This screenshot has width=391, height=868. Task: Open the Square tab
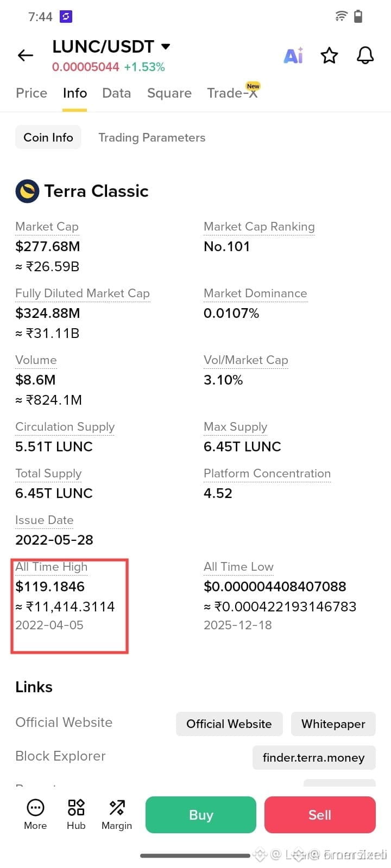click(169, 93)
